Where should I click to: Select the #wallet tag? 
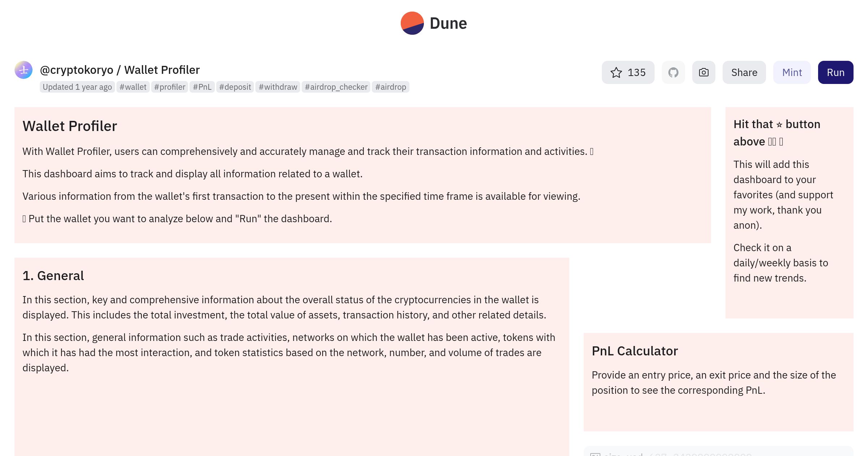point(133,87)
